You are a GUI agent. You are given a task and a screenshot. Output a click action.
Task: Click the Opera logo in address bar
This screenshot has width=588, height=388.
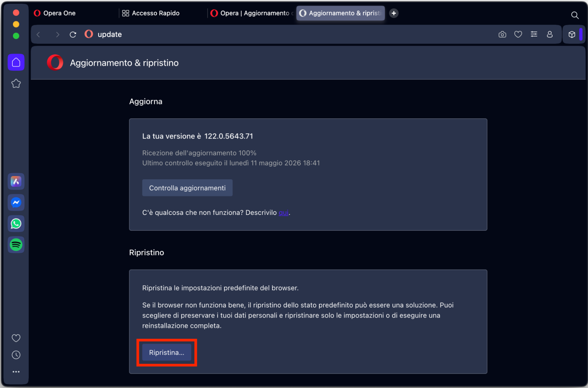[x=89, y=34]
